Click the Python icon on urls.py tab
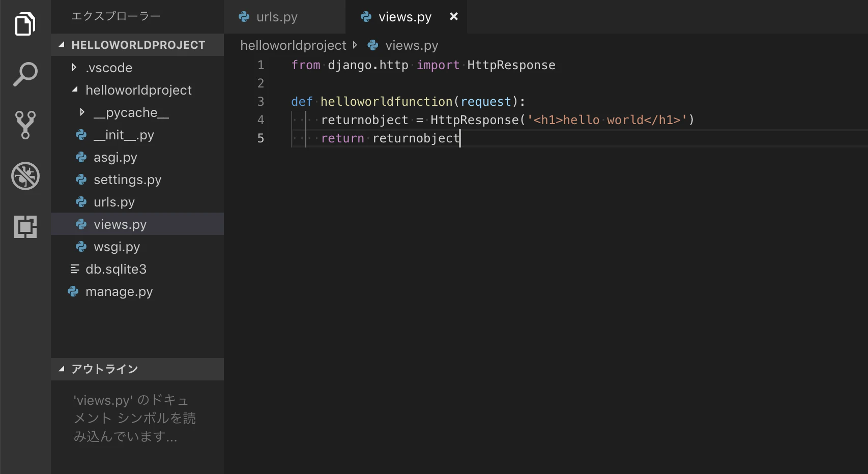The image size is (868, 474). (x=244, y=17)
